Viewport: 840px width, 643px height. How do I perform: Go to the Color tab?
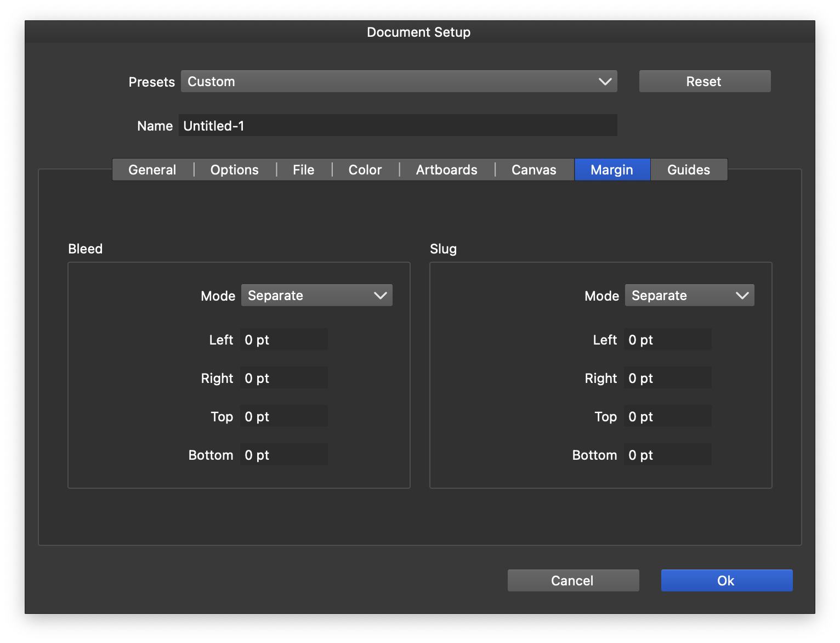365,170
